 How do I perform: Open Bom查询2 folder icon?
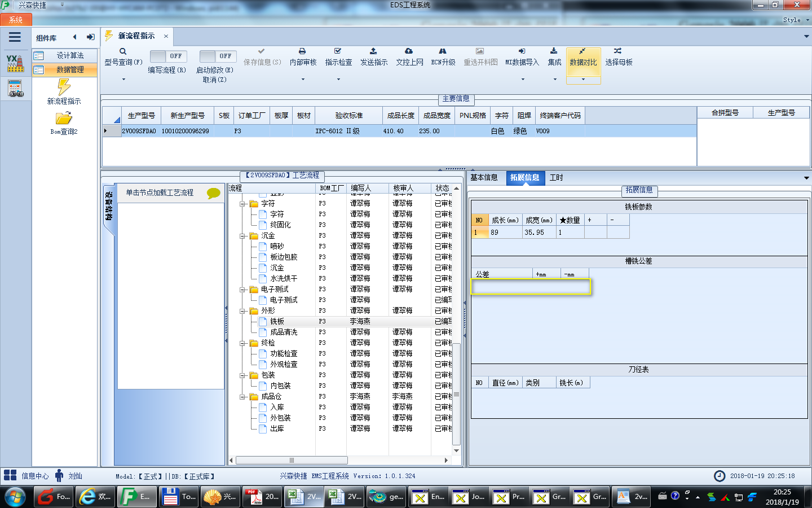coord(64,118)
